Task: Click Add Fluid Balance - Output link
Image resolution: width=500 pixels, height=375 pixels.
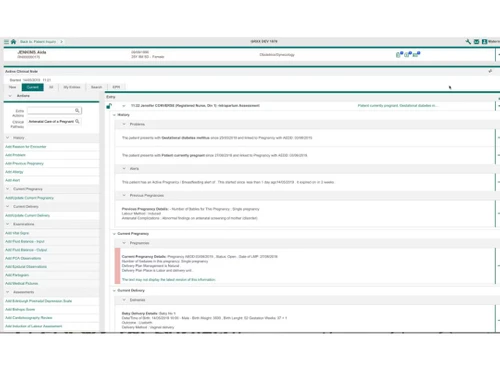Action: (x=26, y=250)
